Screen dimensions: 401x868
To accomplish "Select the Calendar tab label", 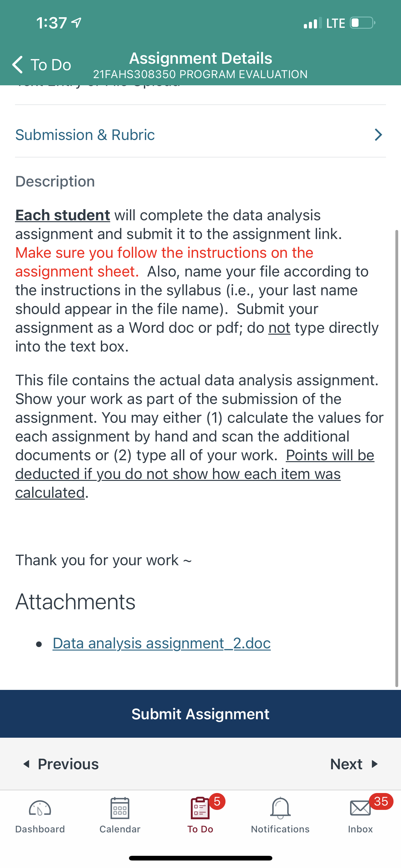I will point(120,829).
